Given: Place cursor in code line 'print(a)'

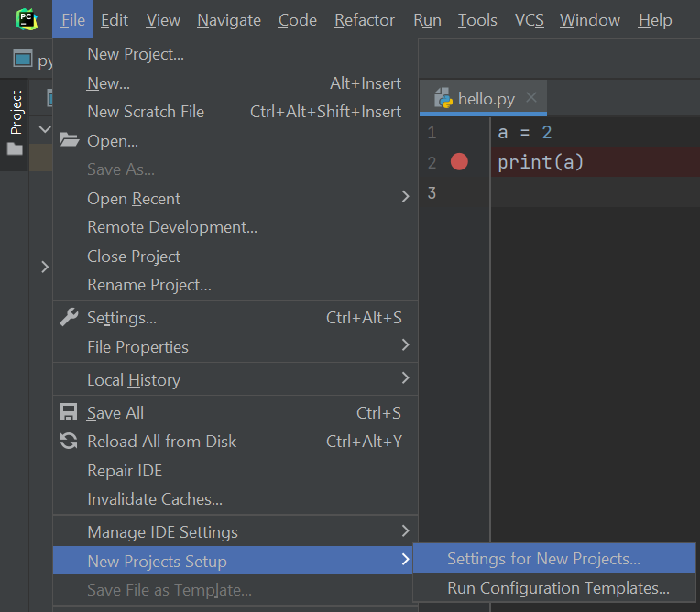Looking at the screenshot, I should click(541, 161).
